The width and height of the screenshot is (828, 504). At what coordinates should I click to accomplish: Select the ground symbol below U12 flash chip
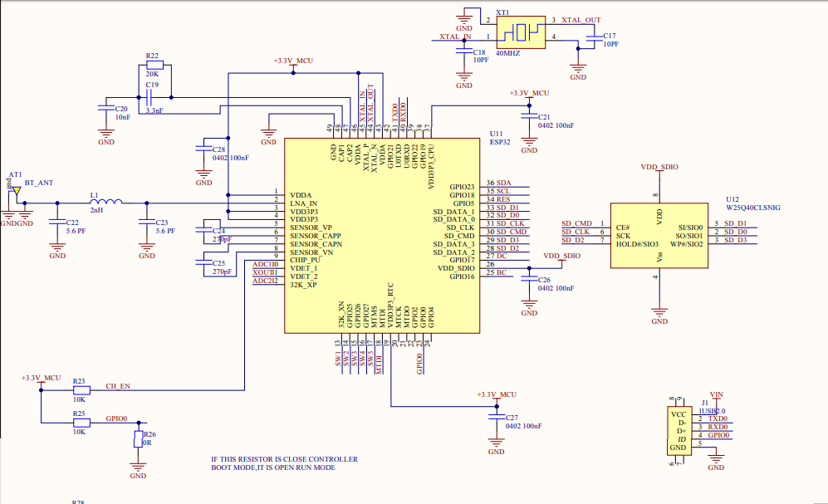click(x=659, y=311)
